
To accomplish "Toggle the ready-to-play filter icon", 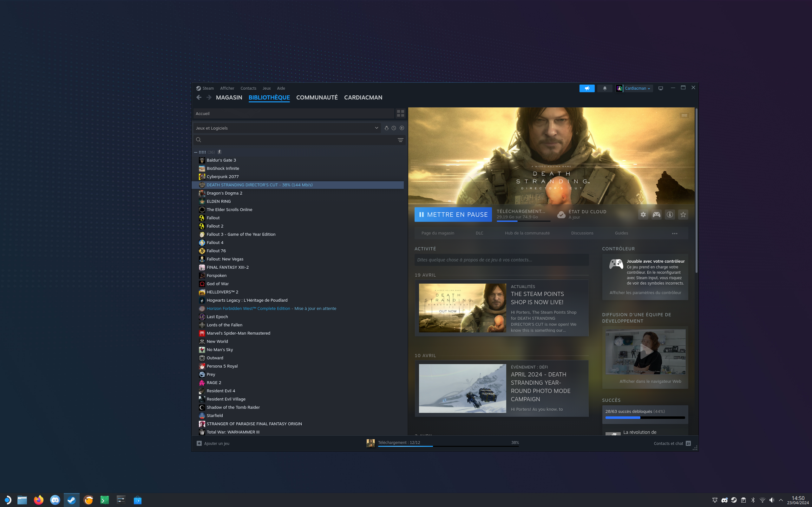I will [402, 128].
